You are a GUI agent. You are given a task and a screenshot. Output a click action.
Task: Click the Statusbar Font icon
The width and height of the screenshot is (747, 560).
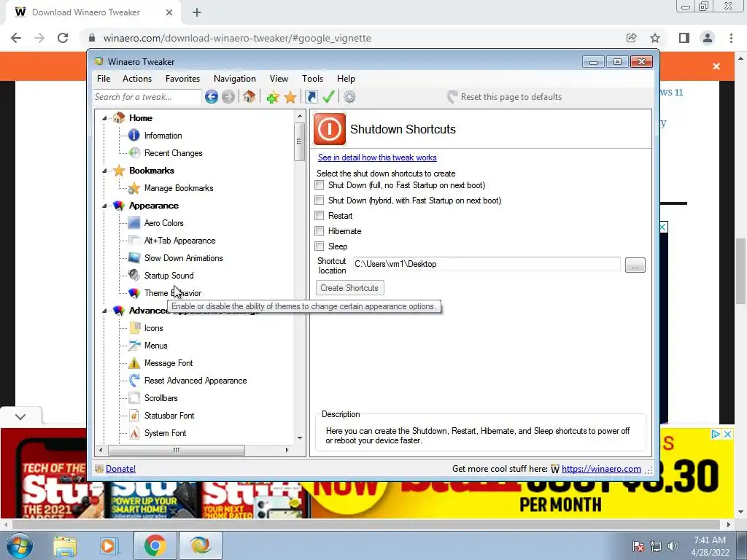point(135,416)
